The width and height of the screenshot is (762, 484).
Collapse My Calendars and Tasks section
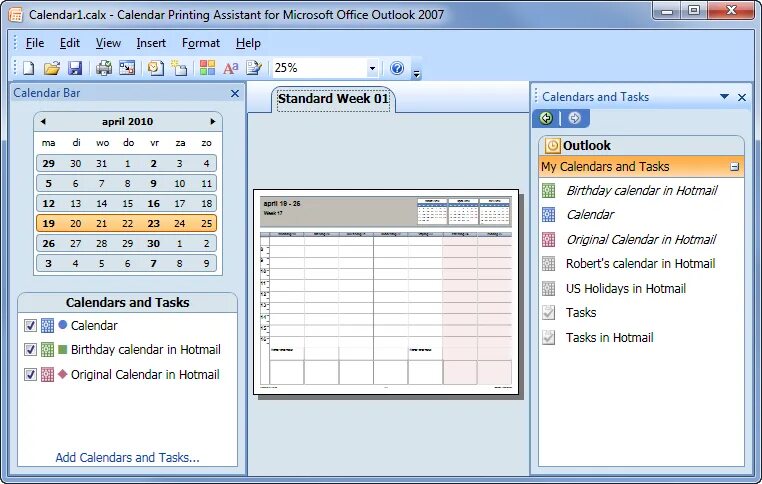735,167
